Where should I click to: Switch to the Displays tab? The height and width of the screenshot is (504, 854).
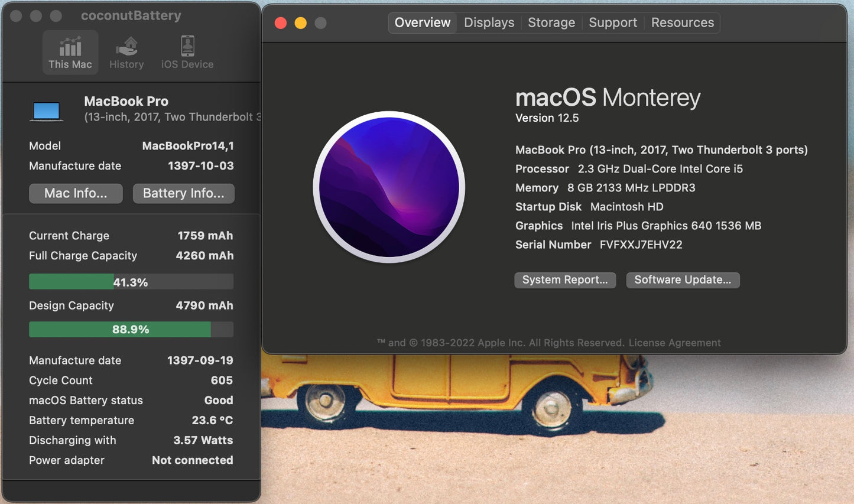pyautogui.click(x=489, y=22)
